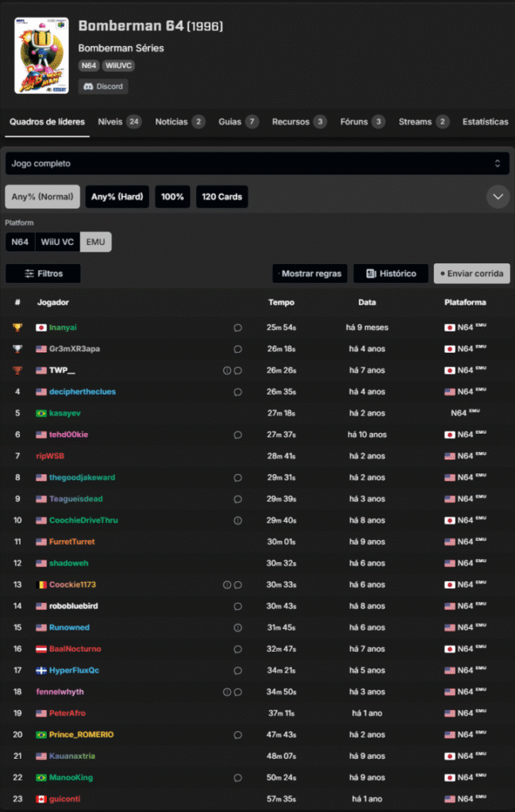Open the Jogo completo dropdown
This screenshot has width=515, height=812.
tap(255, 163)
